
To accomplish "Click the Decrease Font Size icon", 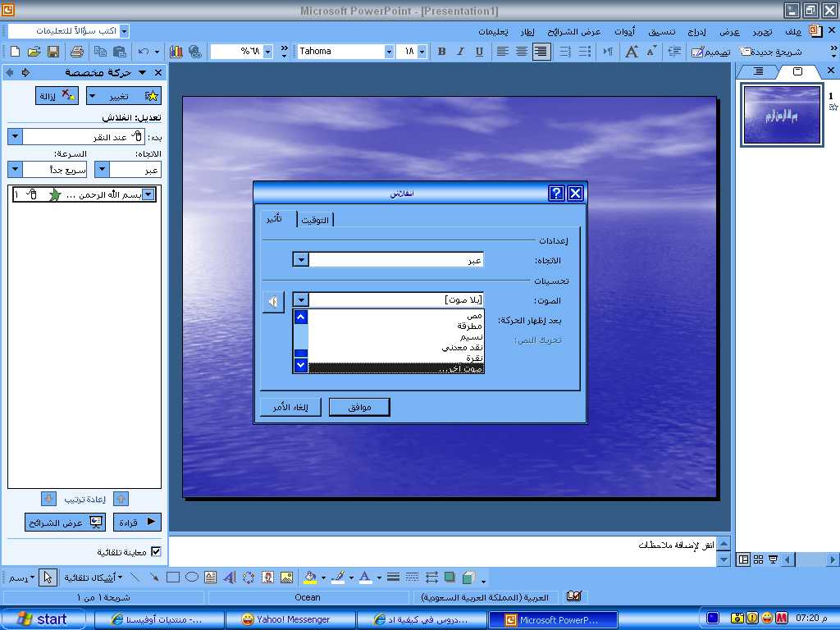I will [651, 52].
